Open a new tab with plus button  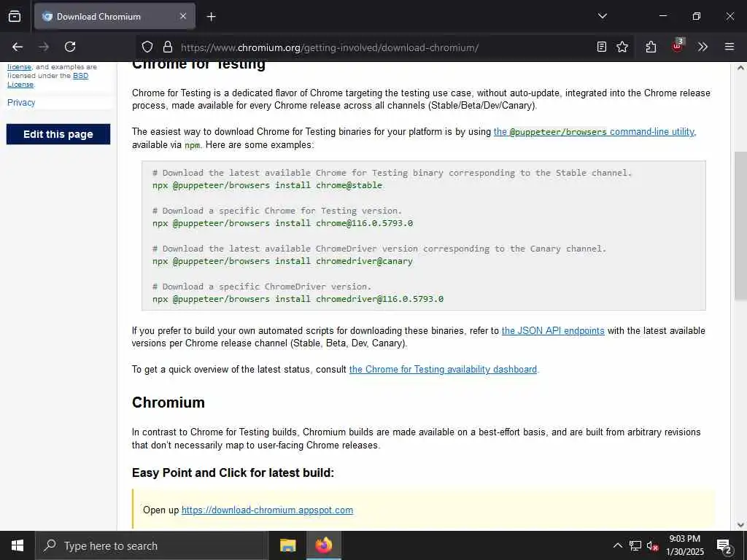point(211,17)
